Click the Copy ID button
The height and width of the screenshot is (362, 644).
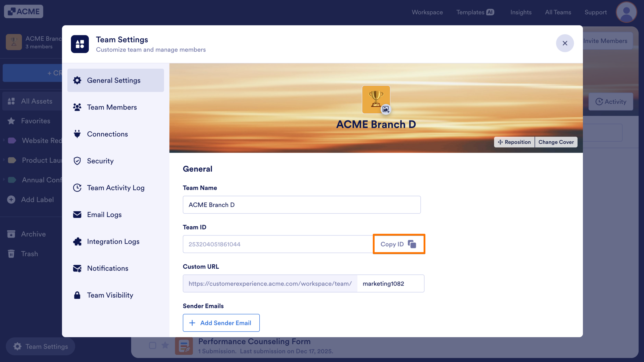(x=399, y=244)
